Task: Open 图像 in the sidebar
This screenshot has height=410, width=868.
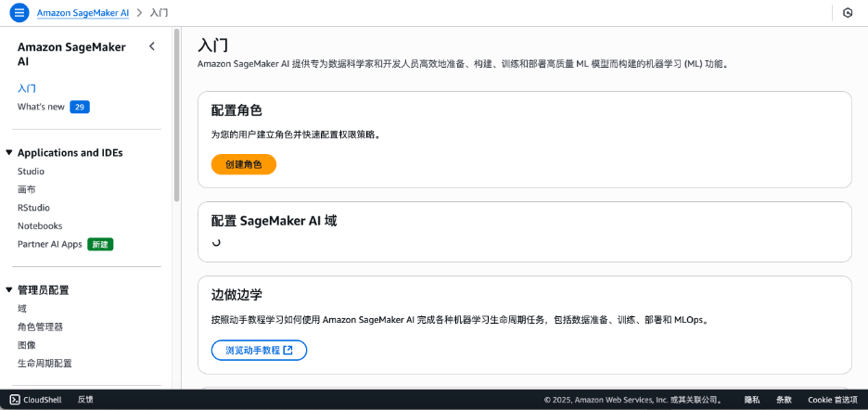Action: 27,345
